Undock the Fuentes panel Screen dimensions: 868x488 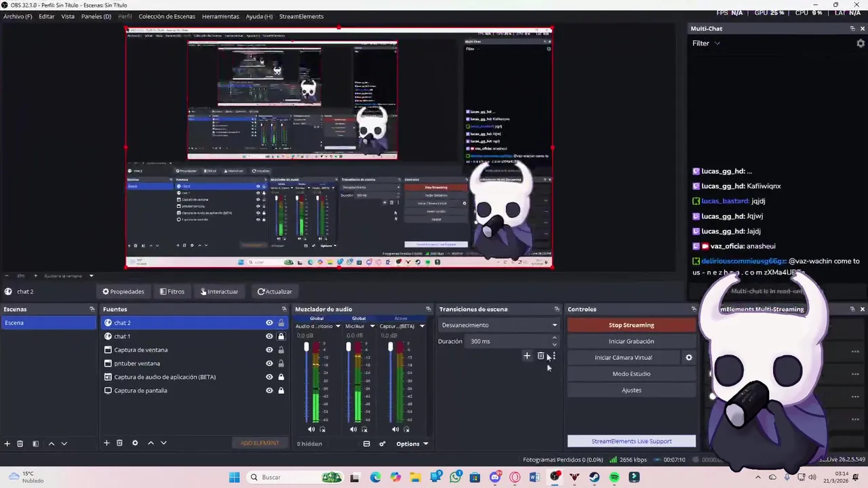tap(284, 309)
